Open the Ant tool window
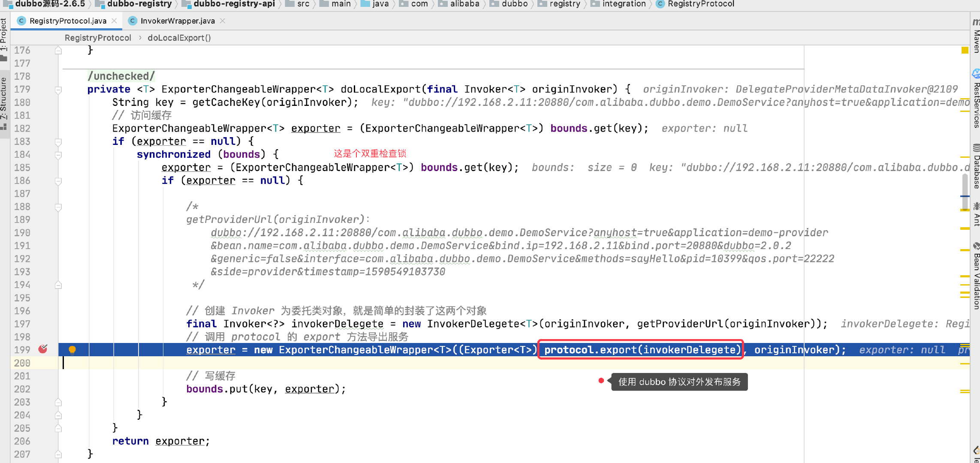Image resolution: width=980 pixels, height=463 pixels. point(976,214)
